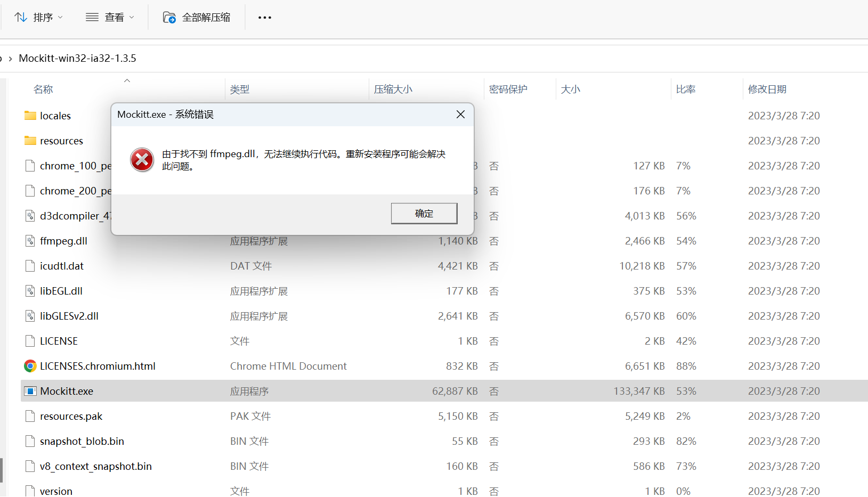The width and height of the screenshot is (868, 497).
Task: Expand the breadcrumb chevron before Mockitt-win32-ia32-1.3.5
Action: click(x=10, y=59)
